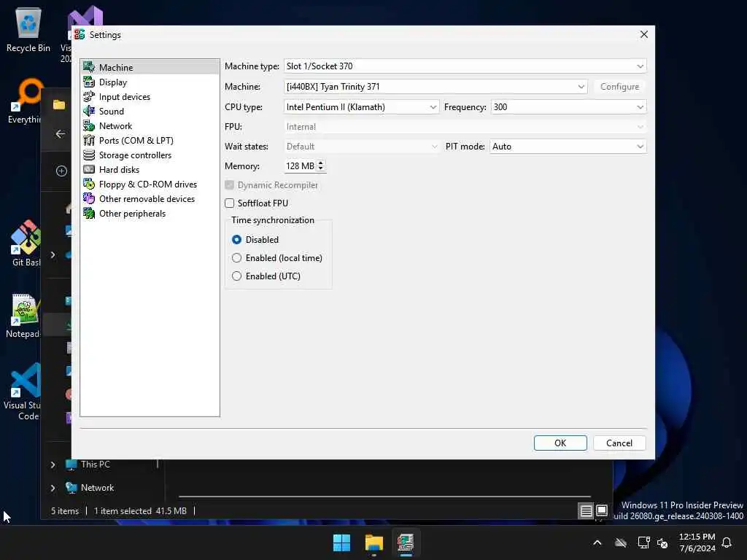Close the Settings dialog
Image resolution: width=747 pixels, height=560 pixels.
point(644,35)
